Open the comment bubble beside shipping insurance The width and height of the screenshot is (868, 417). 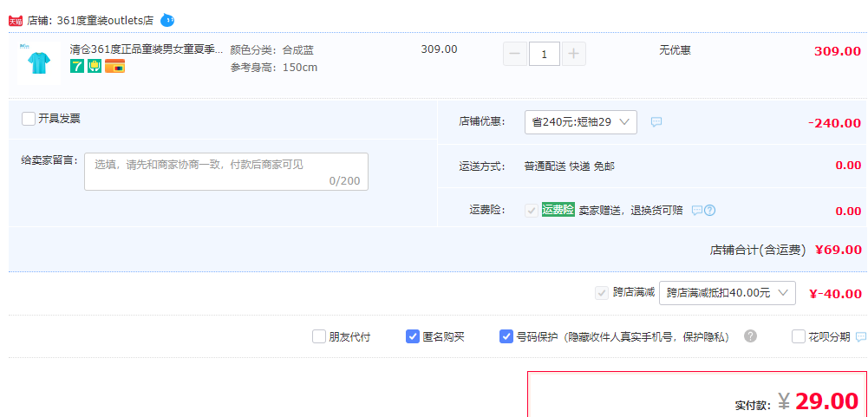pos(697,211)
